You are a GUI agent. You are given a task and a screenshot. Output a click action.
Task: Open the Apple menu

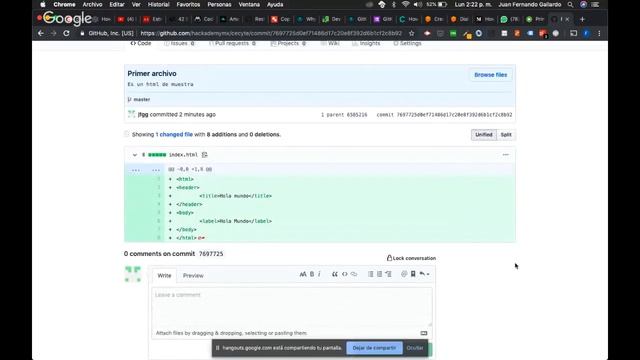[43, 4]
